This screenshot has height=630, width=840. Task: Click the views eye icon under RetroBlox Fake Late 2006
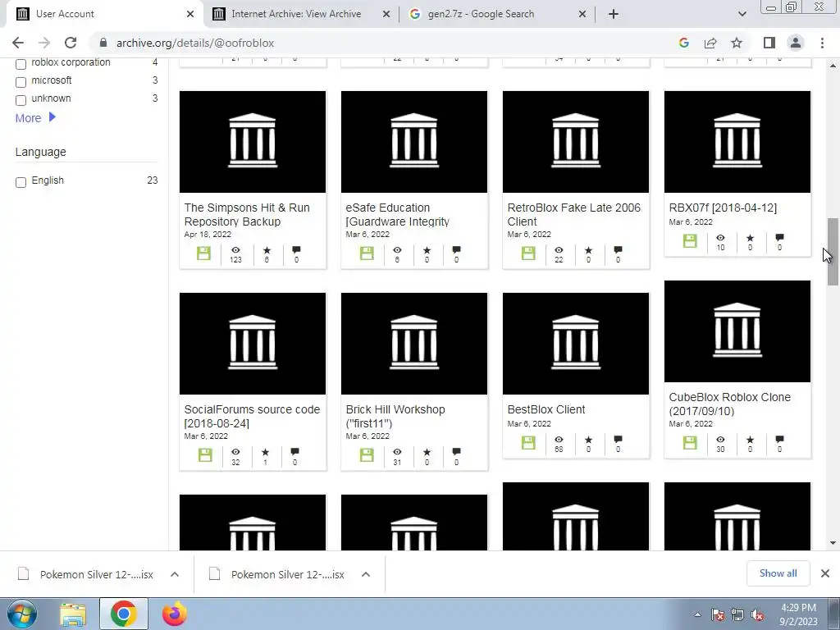[x=559, y=250]
